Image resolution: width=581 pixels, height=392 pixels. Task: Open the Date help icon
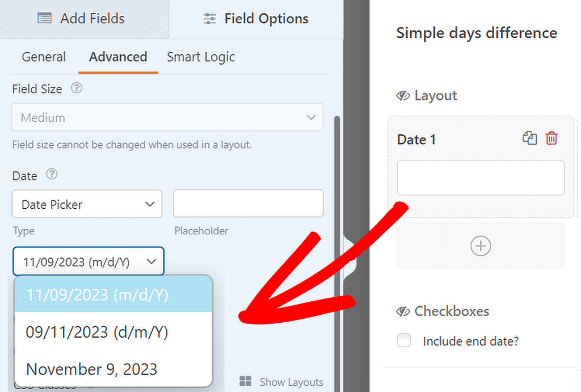(52, 175)
